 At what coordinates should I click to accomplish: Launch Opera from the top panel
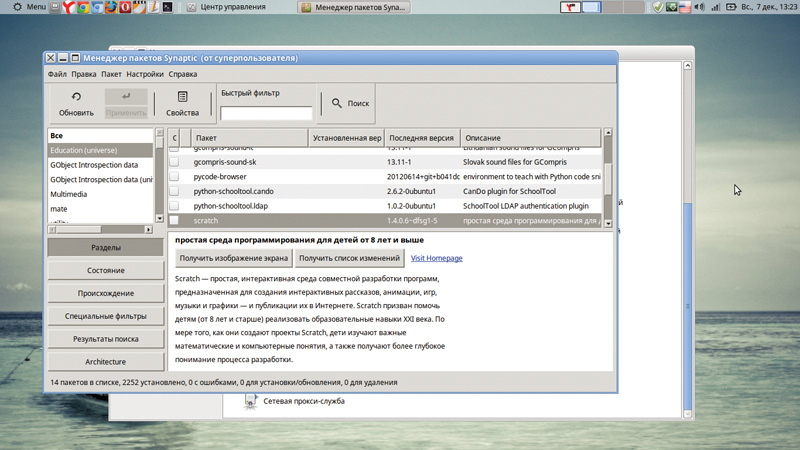tap(125, 7)
